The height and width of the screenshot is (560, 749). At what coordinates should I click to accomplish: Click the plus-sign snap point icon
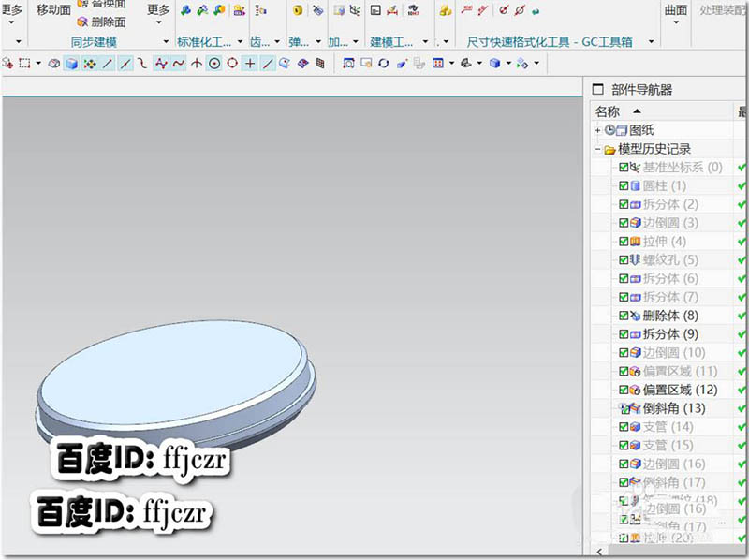pyautogui.click(x=250, y=64)
